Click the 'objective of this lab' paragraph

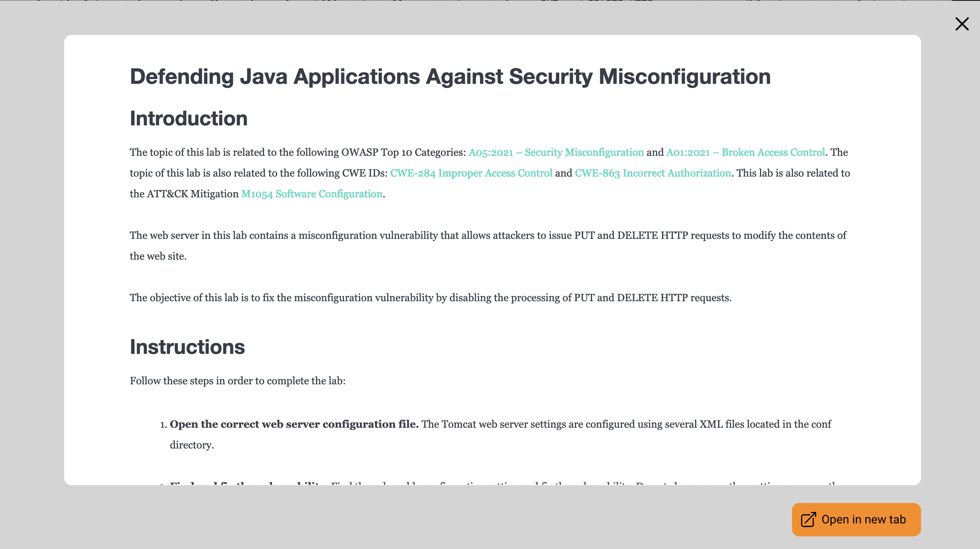click(430, 297)
